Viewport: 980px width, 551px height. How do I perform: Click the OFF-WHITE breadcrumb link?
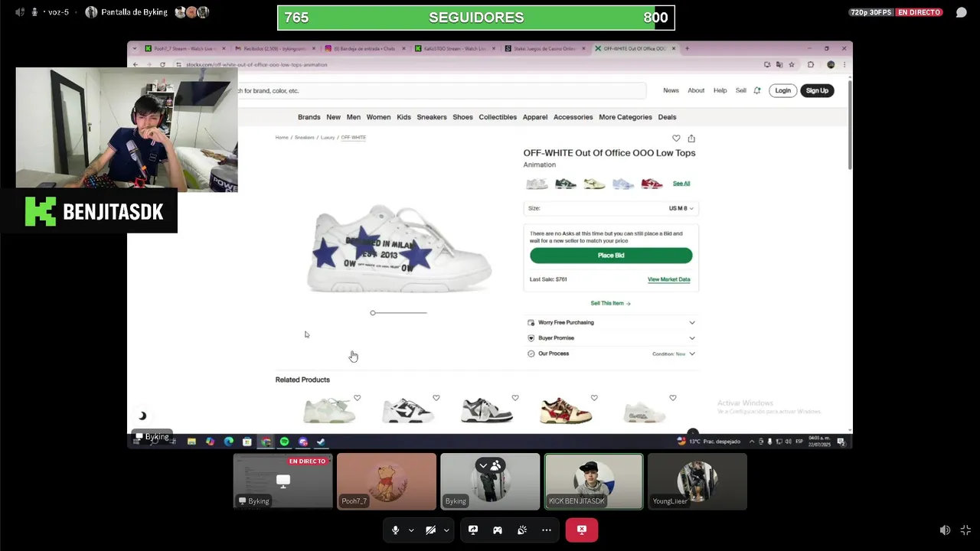click(353, 138)
